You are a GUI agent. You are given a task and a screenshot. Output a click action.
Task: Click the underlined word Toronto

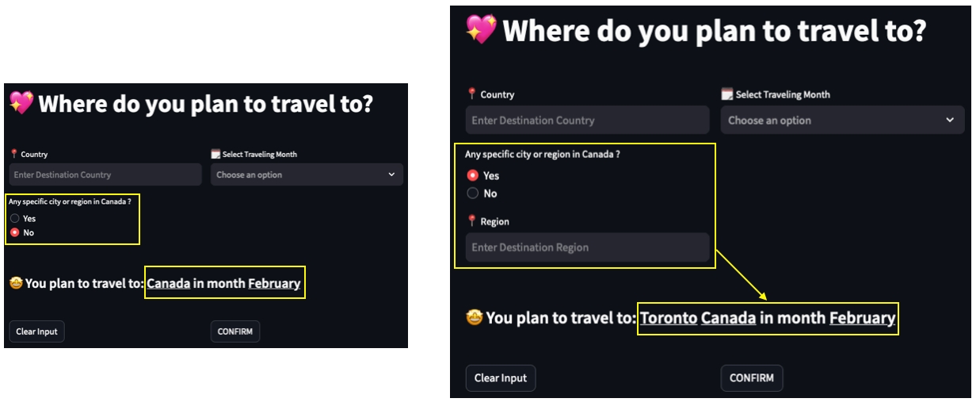click(668, 318)
